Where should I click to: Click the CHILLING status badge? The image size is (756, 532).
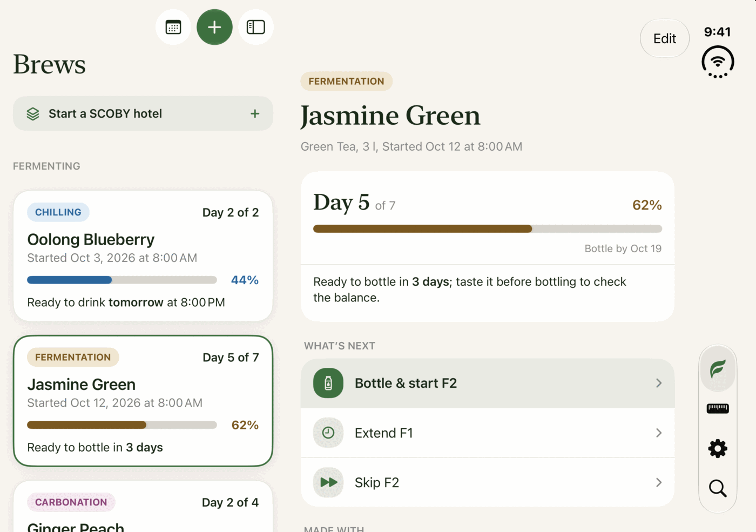pos(58,212)
